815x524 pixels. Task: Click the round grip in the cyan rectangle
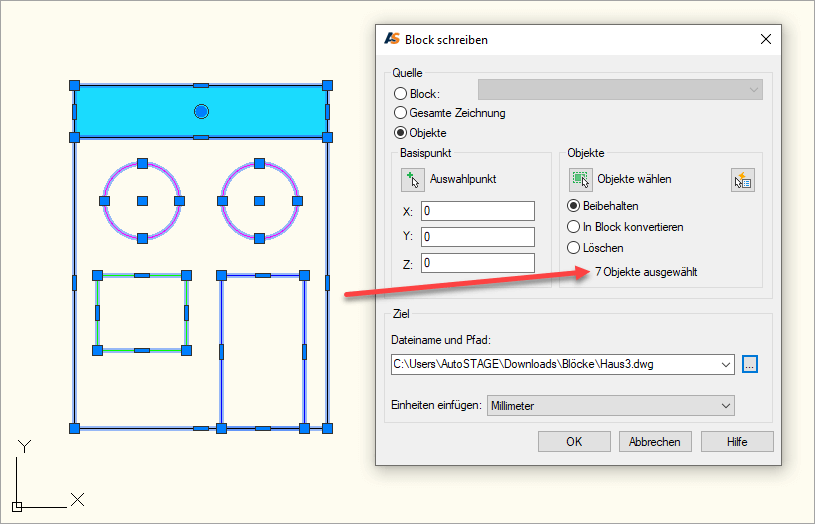(x=201, y=111)
